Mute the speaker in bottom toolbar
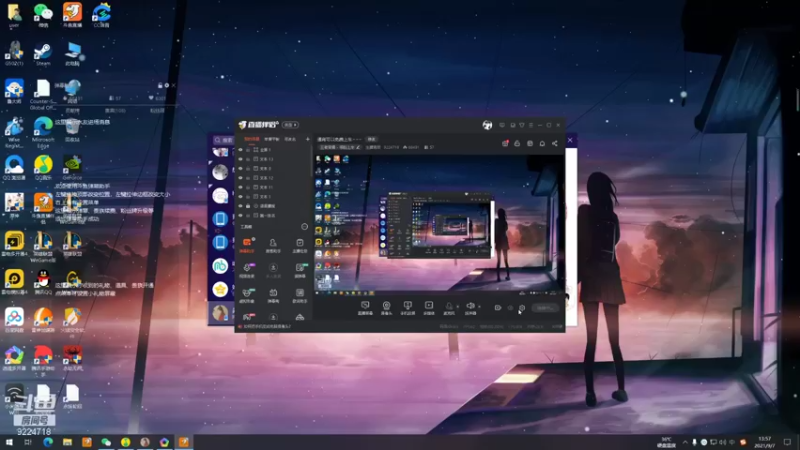Viewport: 800px width, 450px height. tap(470, 308)
